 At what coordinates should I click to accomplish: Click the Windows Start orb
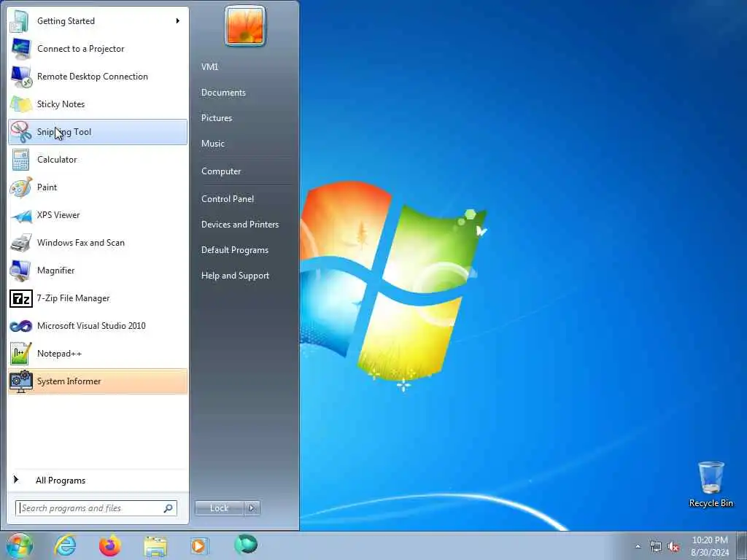[19, 545]
